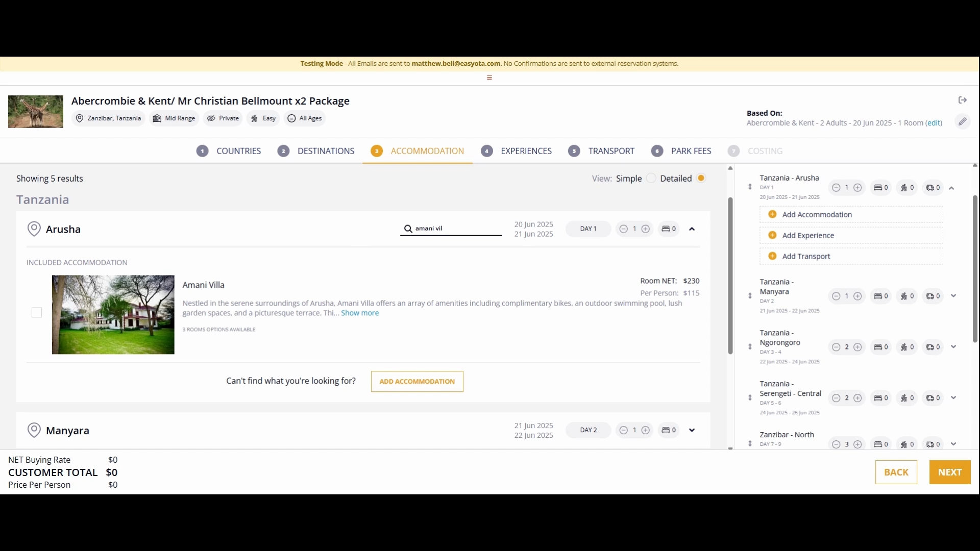Click the main results list scrollbar
Viewport: 980px width, 551px height.
click(x=730, y=275)
